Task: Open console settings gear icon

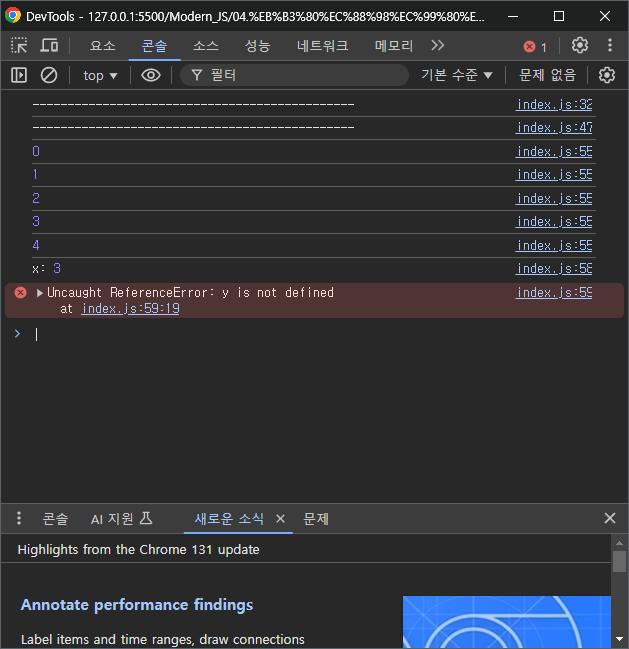Action: [607, 75]
